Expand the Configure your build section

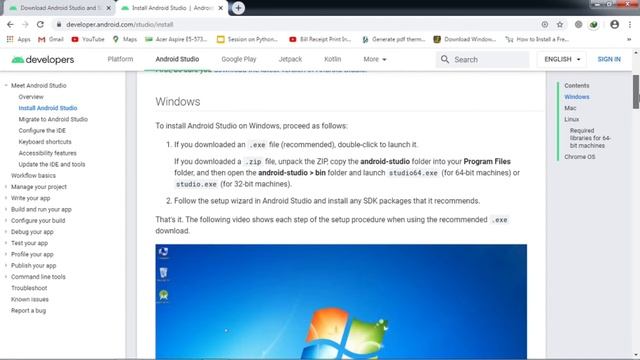click(x=6, y=220)
